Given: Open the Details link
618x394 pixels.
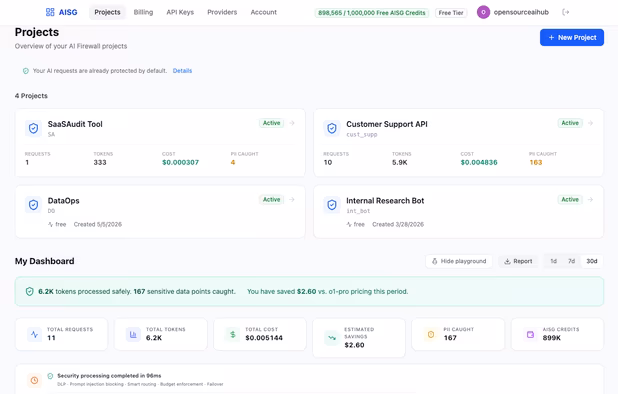Looking at the screenshot, I should coord(182,71).
